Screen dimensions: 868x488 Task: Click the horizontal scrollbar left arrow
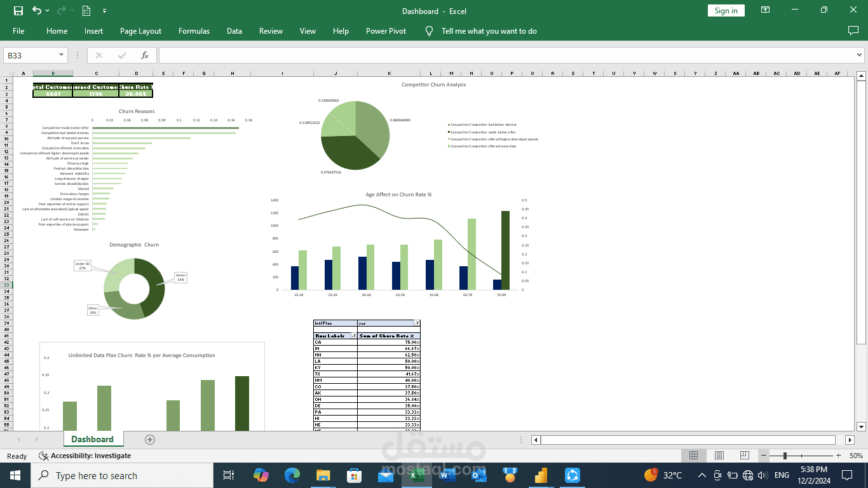coord(536,440)
